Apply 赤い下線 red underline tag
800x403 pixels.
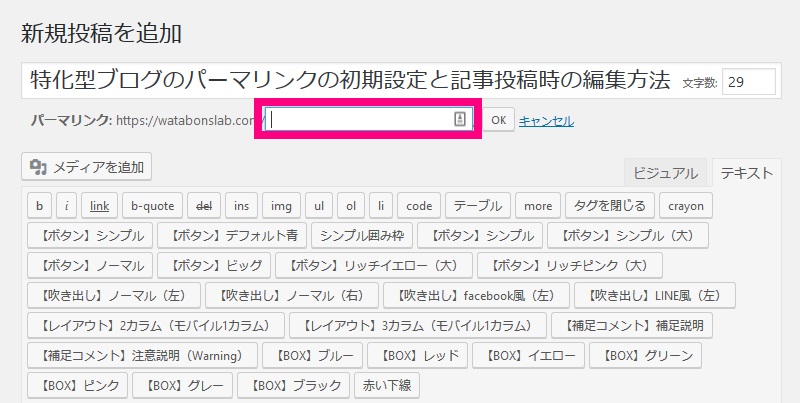[387, 385]
